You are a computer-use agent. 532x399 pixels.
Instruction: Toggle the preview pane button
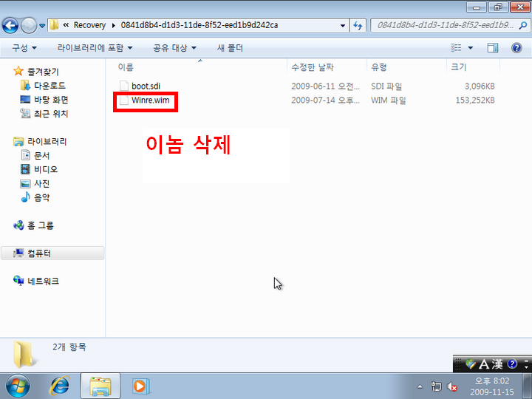[x=493, y=48]
